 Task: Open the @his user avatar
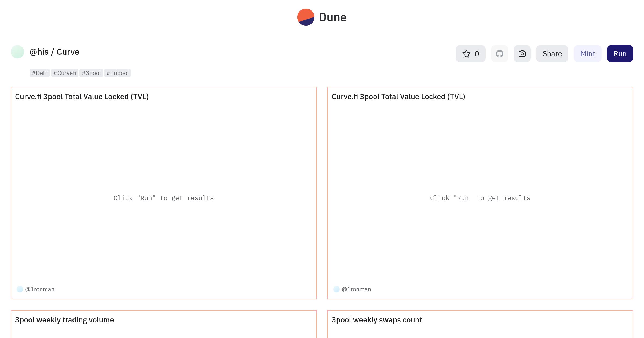pyautogui.click(x=17, y=52)
